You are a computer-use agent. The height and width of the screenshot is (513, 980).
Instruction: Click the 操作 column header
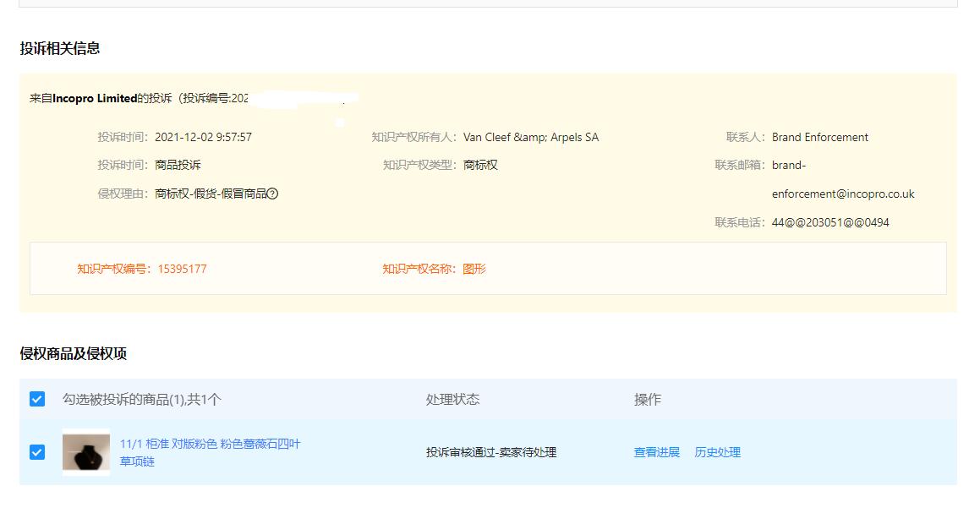pyautogui.click(x=648, y=399)
